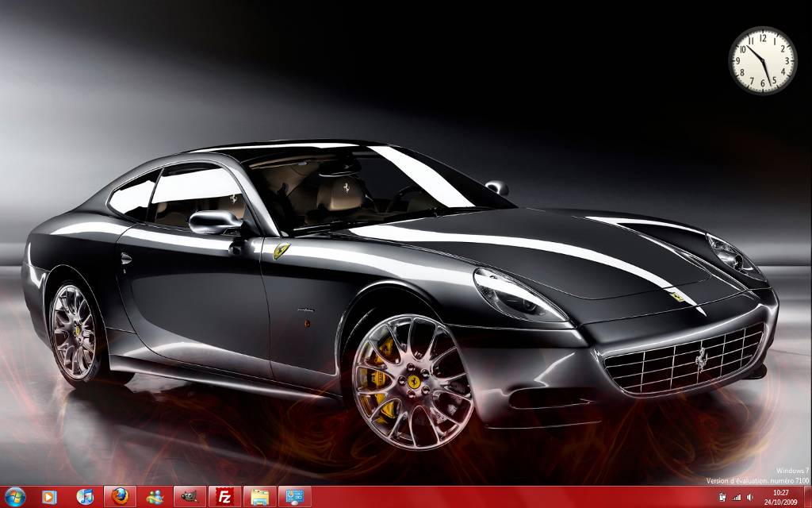Click the analog clock desktop gadget
The width and height of the screenshot is (812, 508).
762,60
